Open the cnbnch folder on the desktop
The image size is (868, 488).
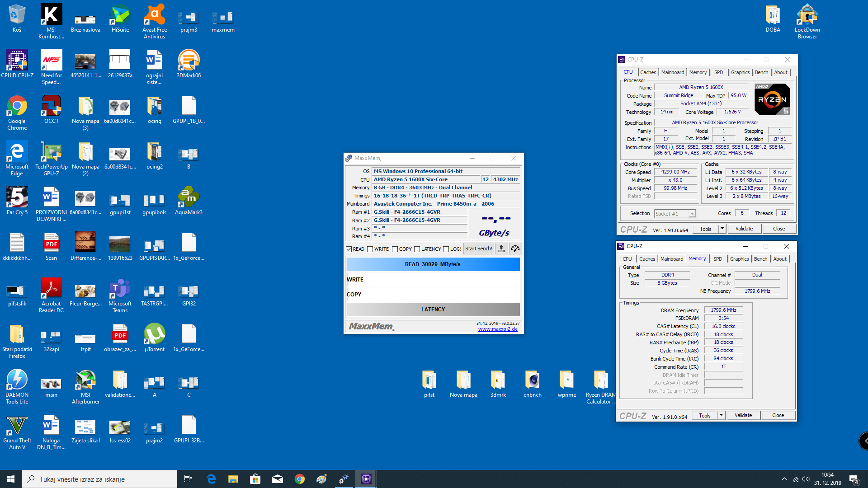click(533, 383)
